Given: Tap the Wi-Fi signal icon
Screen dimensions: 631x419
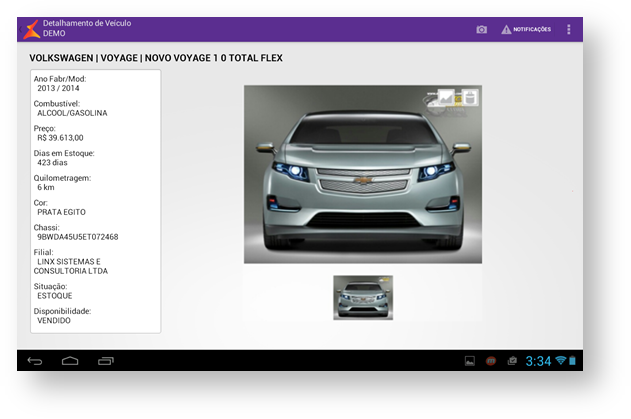Looking at the screenshot, I should click(x=560, y=360).
